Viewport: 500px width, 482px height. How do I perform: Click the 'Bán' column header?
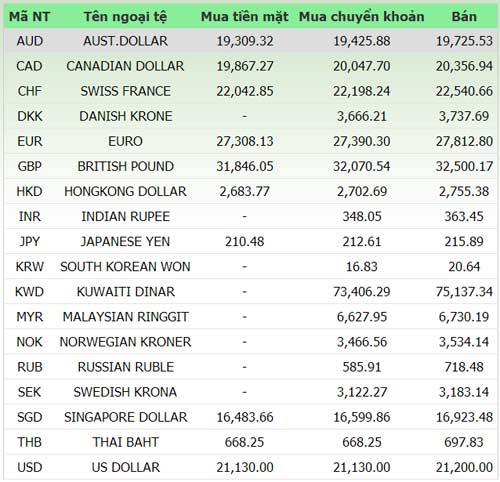pyautogui.click(x=464, y=16)
